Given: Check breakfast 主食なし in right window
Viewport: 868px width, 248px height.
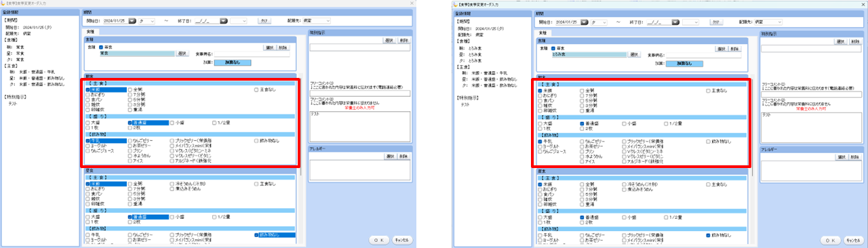Looking at the screenshot, I should [x=709, y=90].
